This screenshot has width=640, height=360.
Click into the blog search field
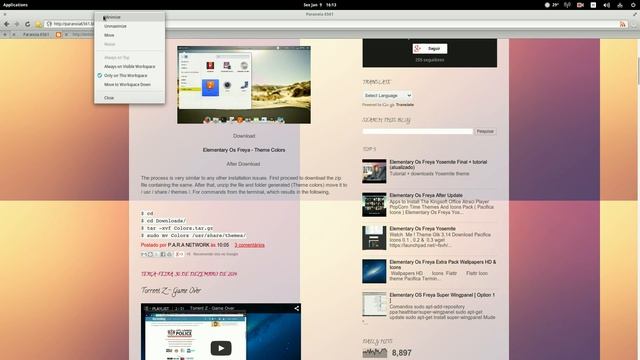418,131
